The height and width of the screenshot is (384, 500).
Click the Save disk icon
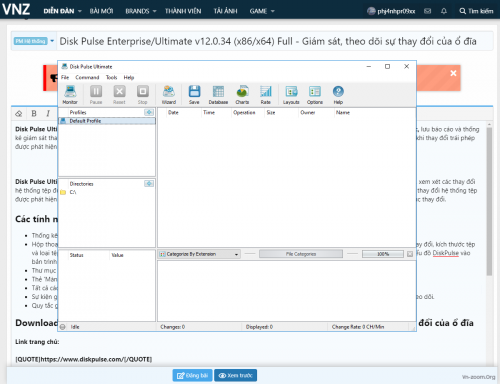pyautogui.click(x=194, y=95)
